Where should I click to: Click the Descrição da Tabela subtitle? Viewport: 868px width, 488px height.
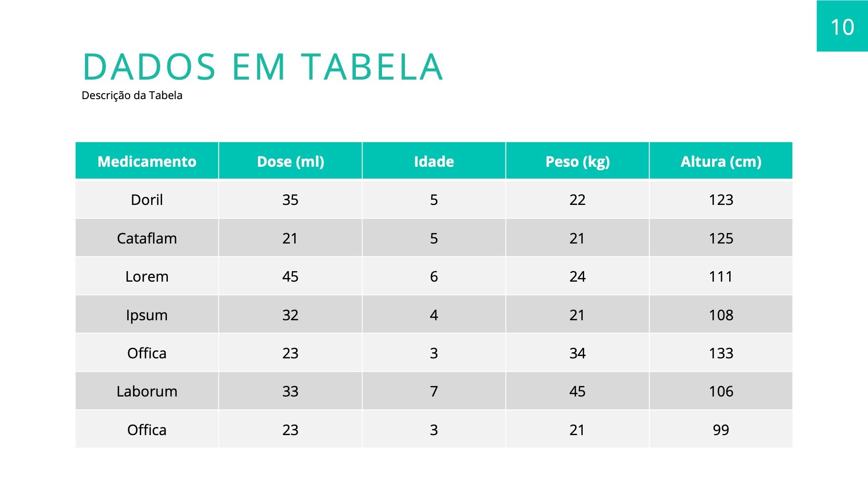coord(132,95)
